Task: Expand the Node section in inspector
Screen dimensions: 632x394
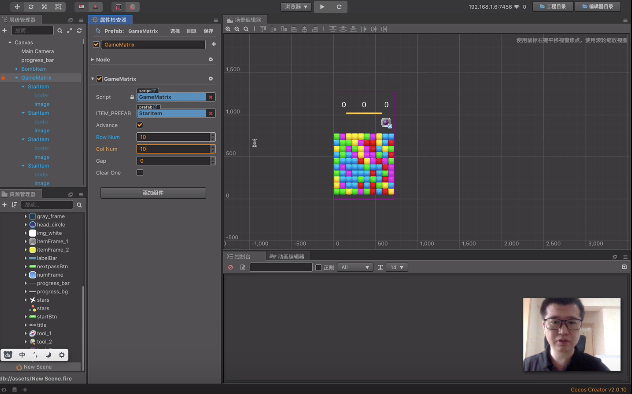Action: pyautogui.click(x=92, y=59)
